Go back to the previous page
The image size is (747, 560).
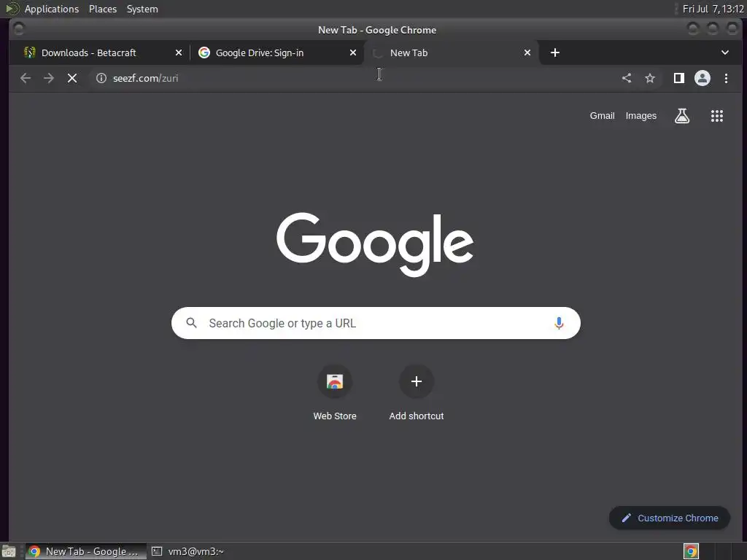pyautogui.click(x=26, y=78)
